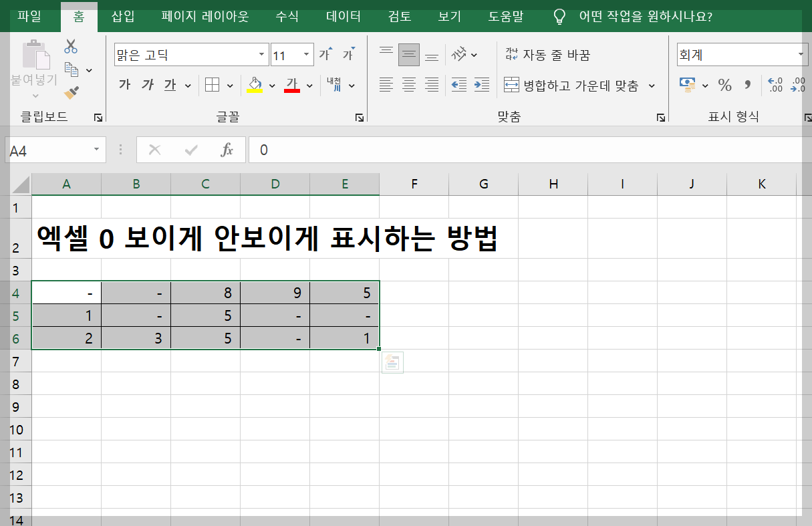This screenshot has width=812, height=526.
Task: Open the 맞춤 dialog launcher
Action: click(x=661, y=116)
